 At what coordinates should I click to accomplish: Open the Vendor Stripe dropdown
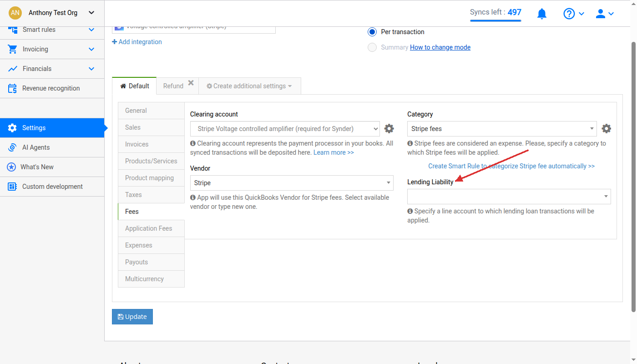[292, 183]
